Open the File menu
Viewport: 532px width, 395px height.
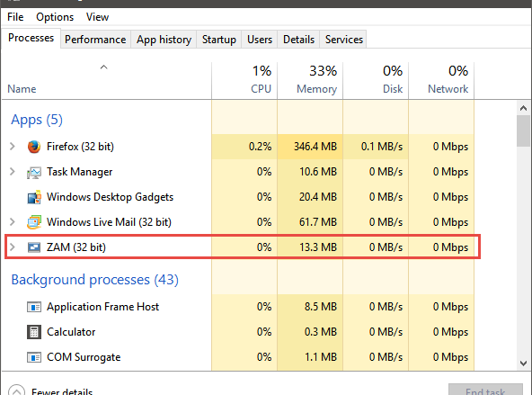pos(15,17)
